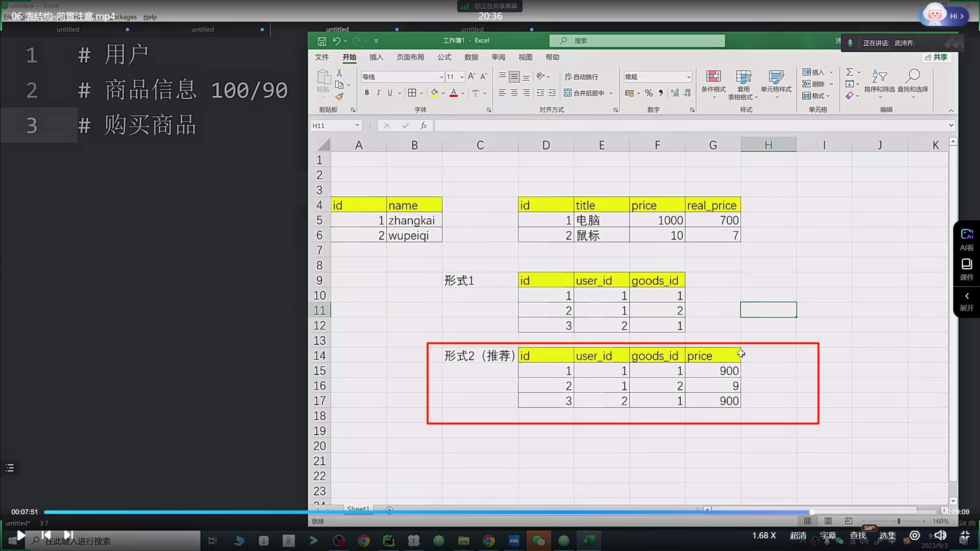Toggle Wrap Text (自动换行)

pos(581,77)
